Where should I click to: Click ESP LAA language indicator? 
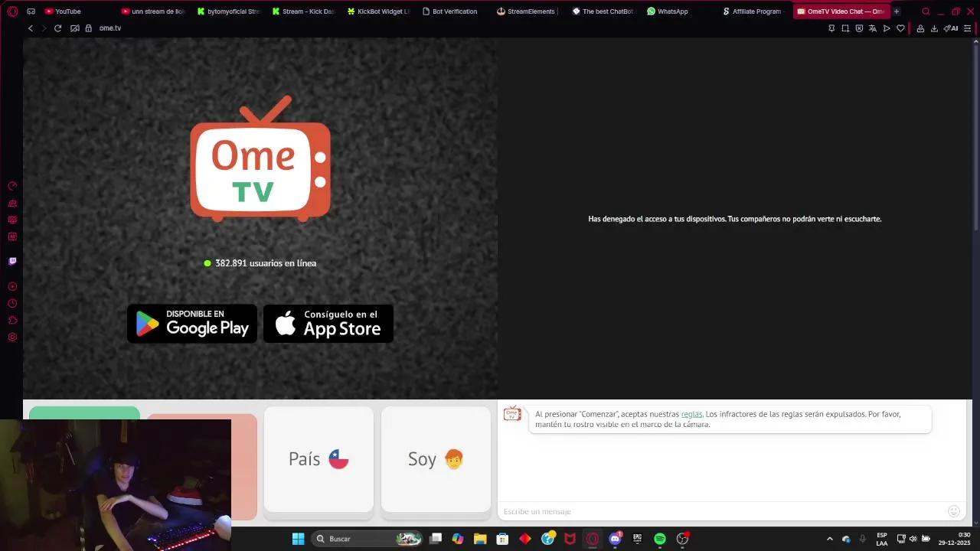[x=882, y=539]
